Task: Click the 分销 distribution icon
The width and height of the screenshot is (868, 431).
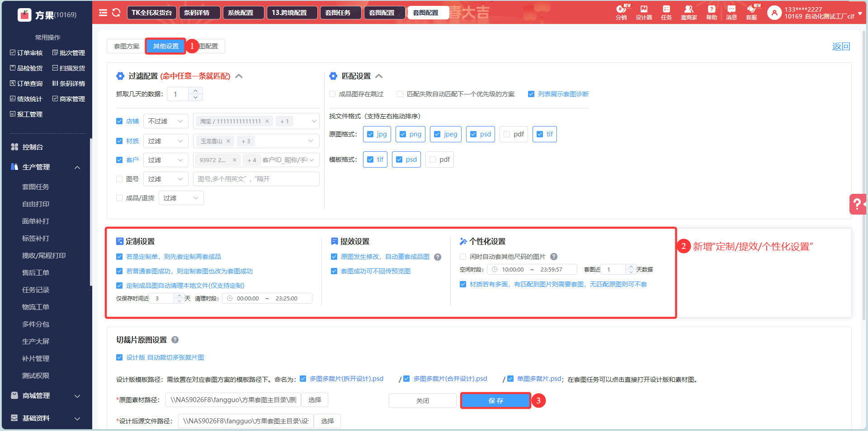Action: pyautogui.click(x=621, y=12)
